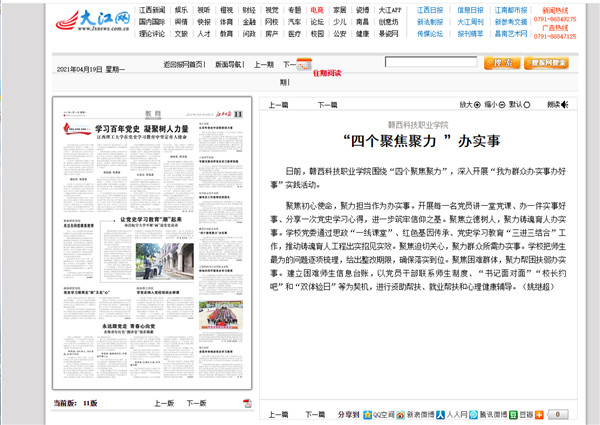600x425 pixels.
Task: Share the article to 人人网
Action: 452,414
